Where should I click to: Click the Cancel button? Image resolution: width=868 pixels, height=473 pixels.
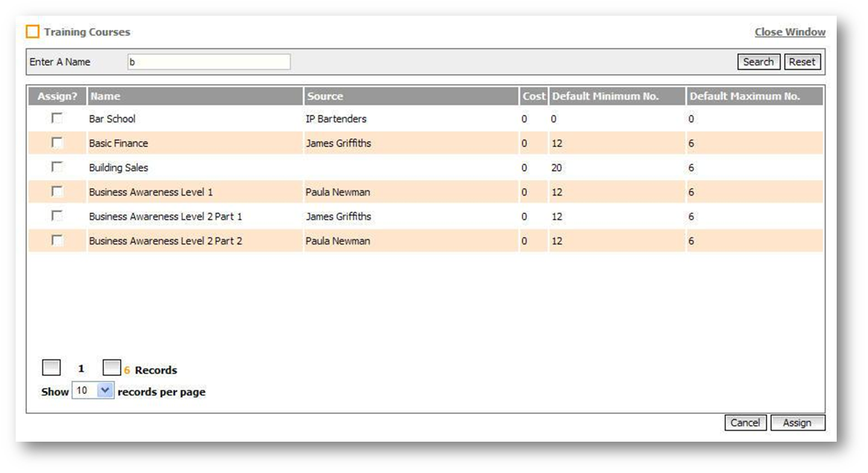745,423
